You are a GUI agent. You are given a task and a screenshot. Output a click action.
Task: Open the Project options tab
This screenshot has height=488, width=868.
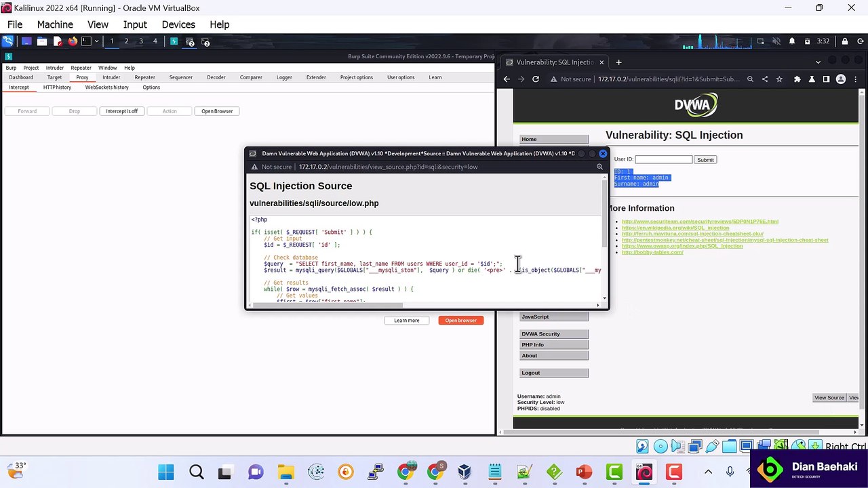(357, 77)
